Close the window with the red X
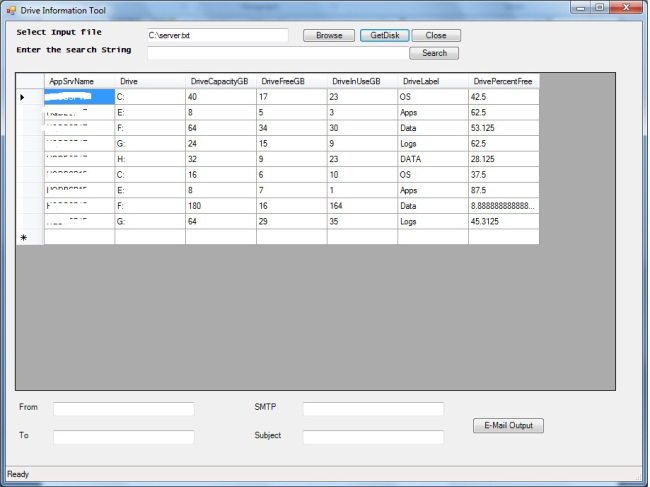The height and width of the screenshot is (487, 650). coord(626,7)
